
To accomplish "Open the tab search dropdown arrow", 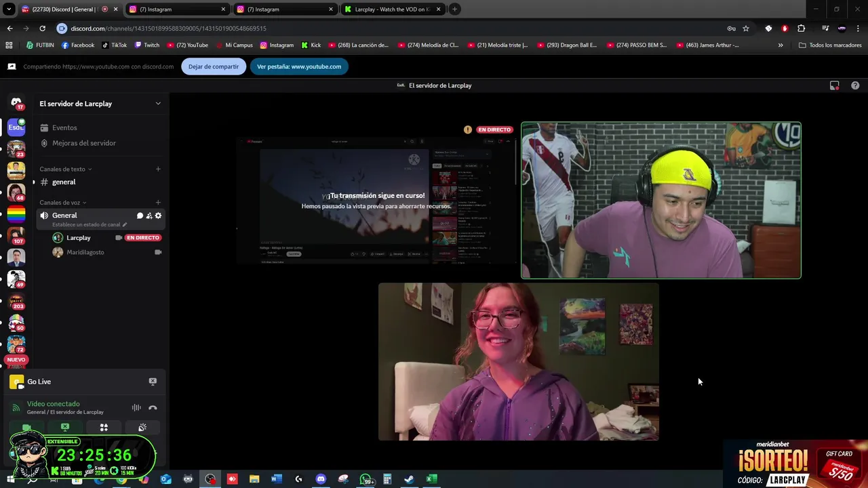I will [x=9, y=9].
